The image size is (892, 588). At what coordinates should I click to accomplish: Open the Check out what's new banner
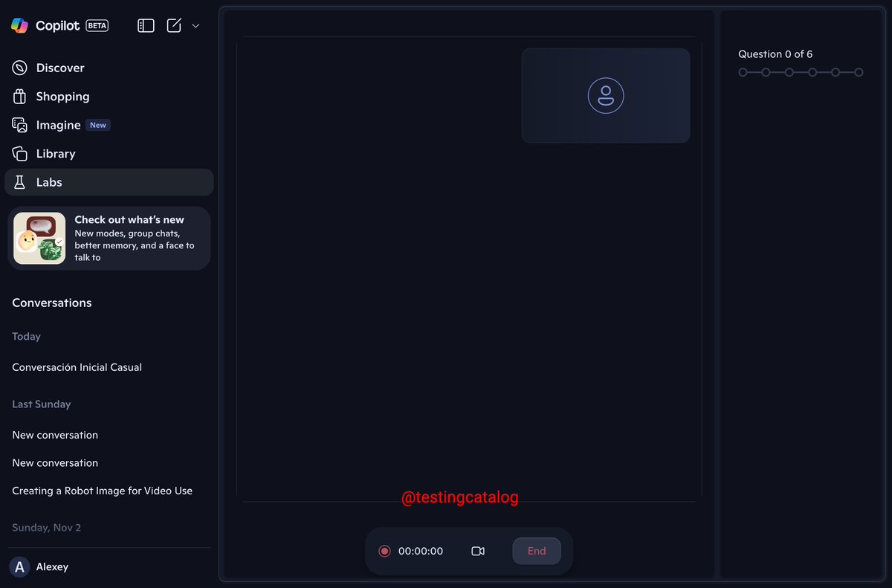pos(109,237)
